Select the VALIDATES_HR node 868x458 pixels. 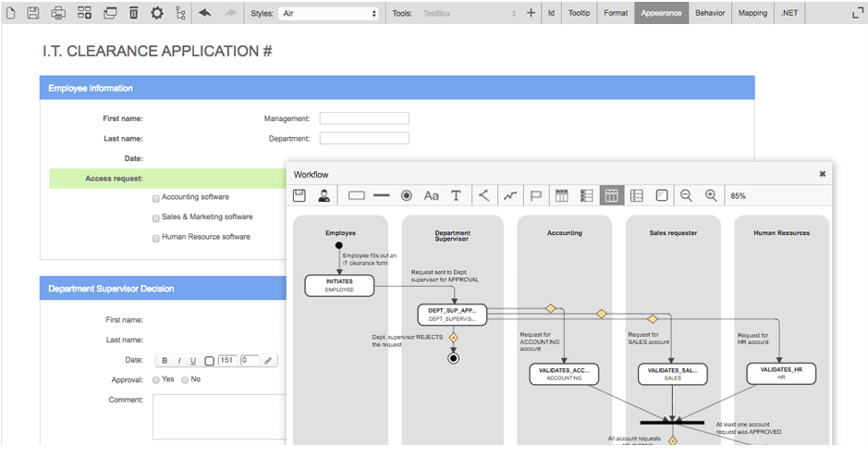coord(781,373)
